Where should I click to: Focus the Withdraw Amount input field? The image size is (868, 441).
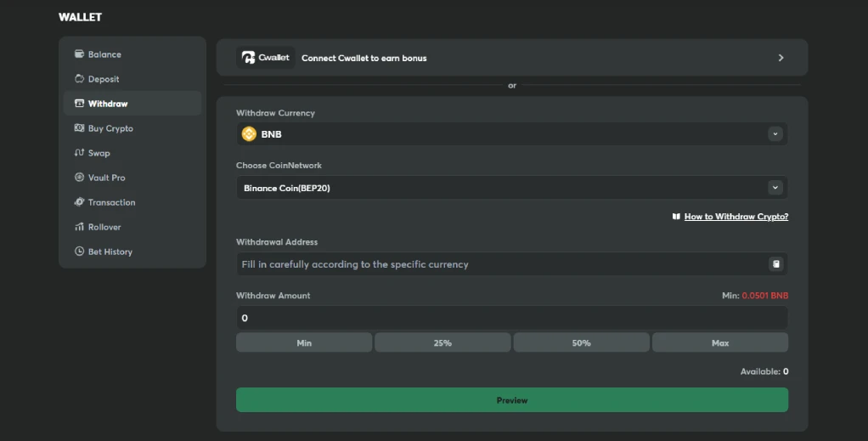click(x=512, y=318)
